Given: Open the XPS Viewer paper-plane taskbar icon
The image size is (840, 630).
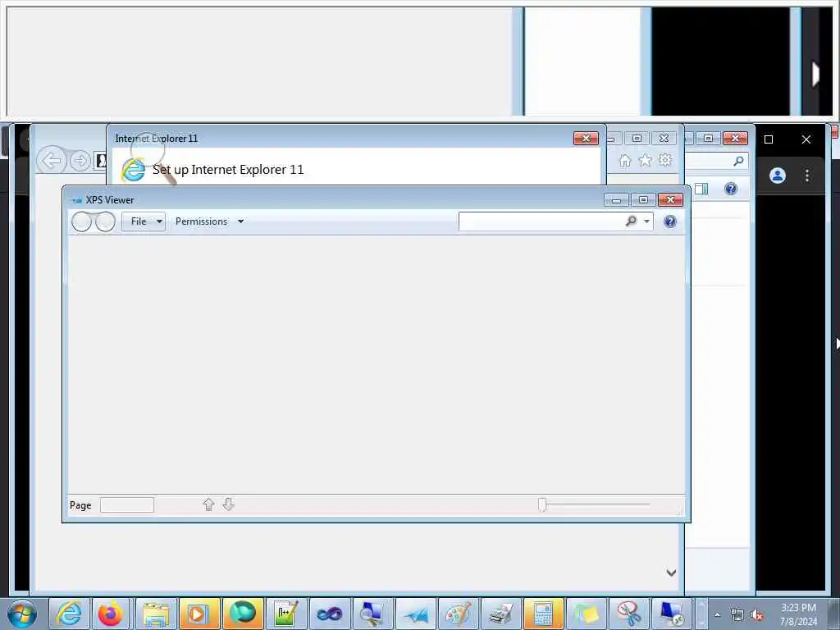Looking at the screenshot, I should tap(416, 614).
